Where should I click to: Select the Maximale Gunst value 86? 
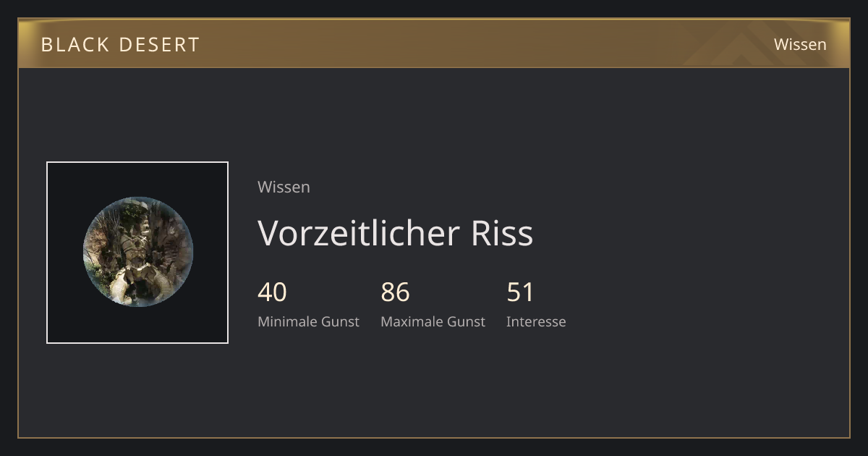coord(396,292)
